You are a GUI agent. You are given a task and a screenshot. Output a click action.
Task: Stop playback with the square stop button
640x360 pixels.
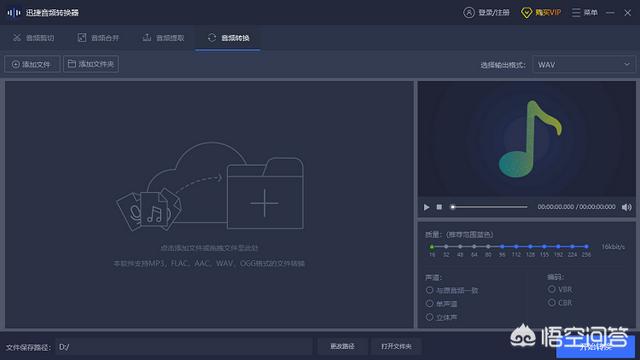(439, 207)
